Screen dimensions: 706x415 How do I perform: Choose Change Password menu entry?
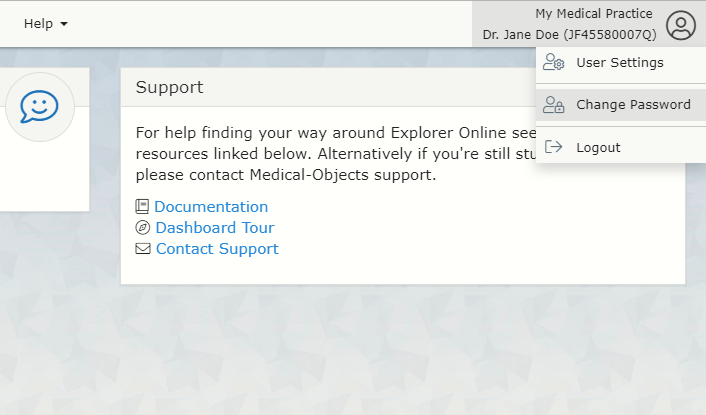pyautogui.click(x=632, y=105)
